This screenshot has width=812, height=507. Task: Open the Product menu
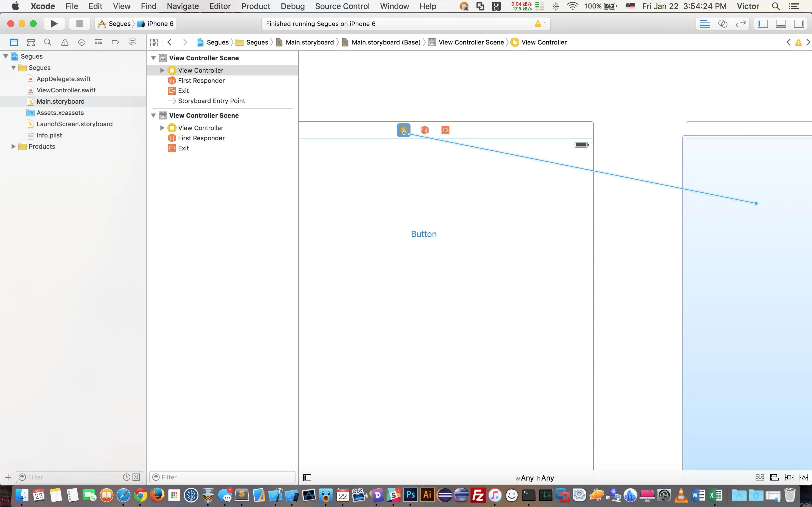(x=255, y=6)
